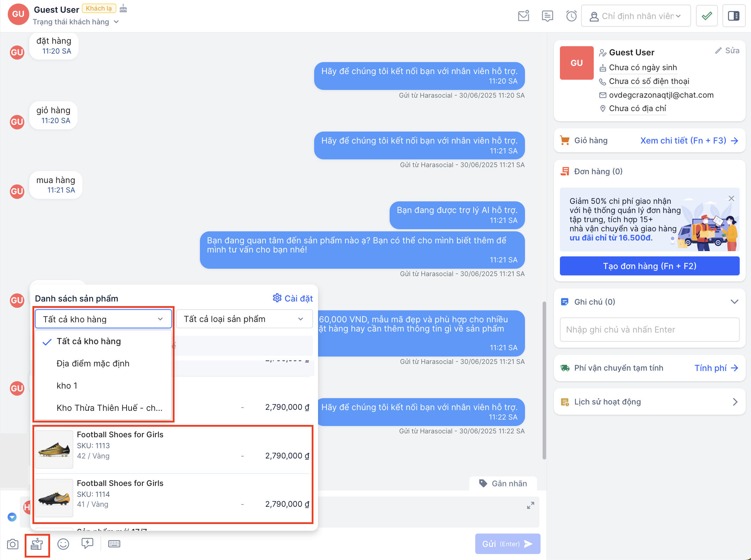751x560 pixels.
Task: Click the chat area vertical scrollbar
Action: pos(544,381)
